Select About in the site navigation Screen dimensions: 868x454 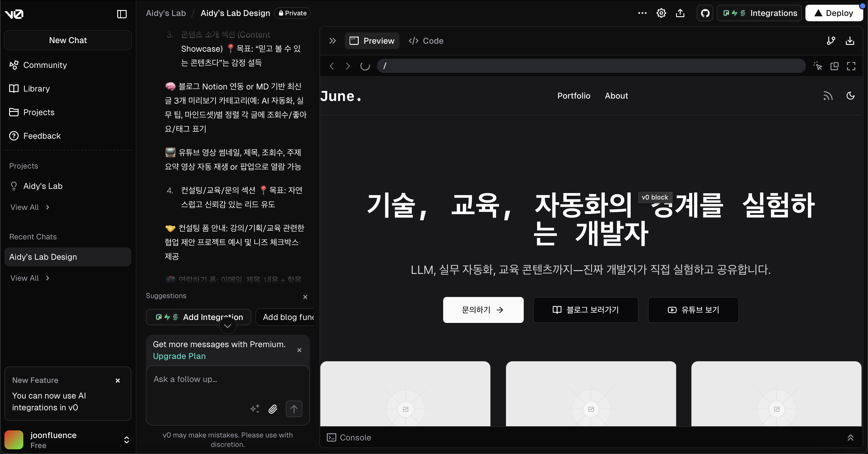pos(616,96)
